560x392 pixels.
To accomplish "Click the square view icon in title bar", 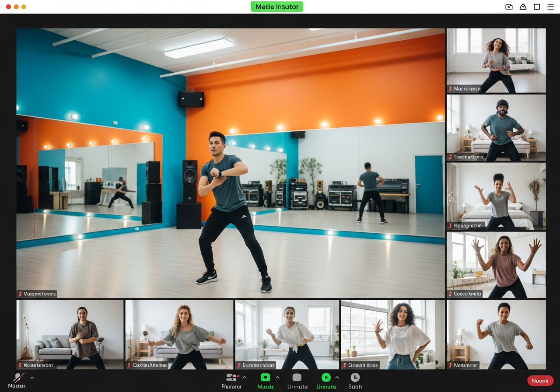I will pos(537,7).
